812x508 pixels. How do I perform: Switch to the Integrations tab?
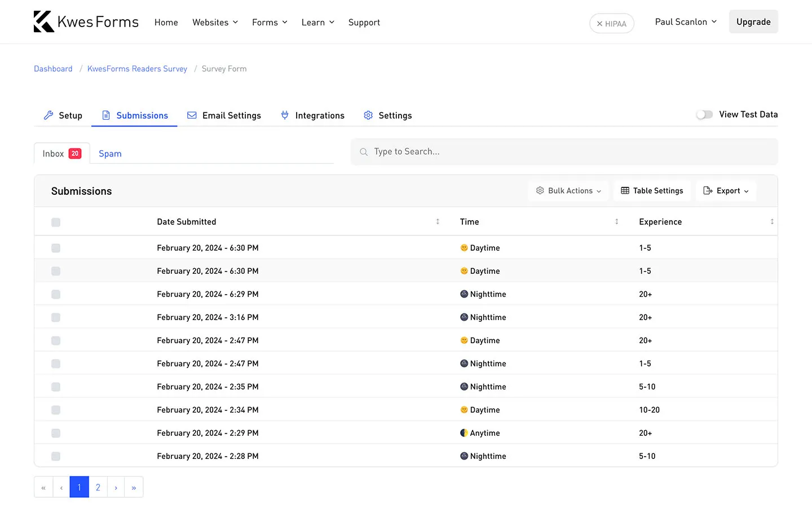[x=312, y=115]
